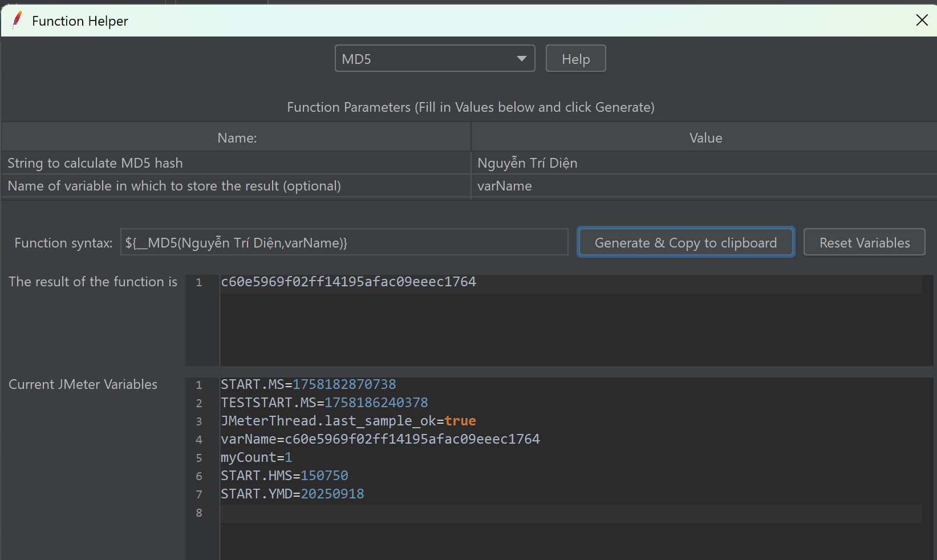Click the dropdown arrow beside MD5
Viewport: 937px width, 560px height.
(521, 59)
